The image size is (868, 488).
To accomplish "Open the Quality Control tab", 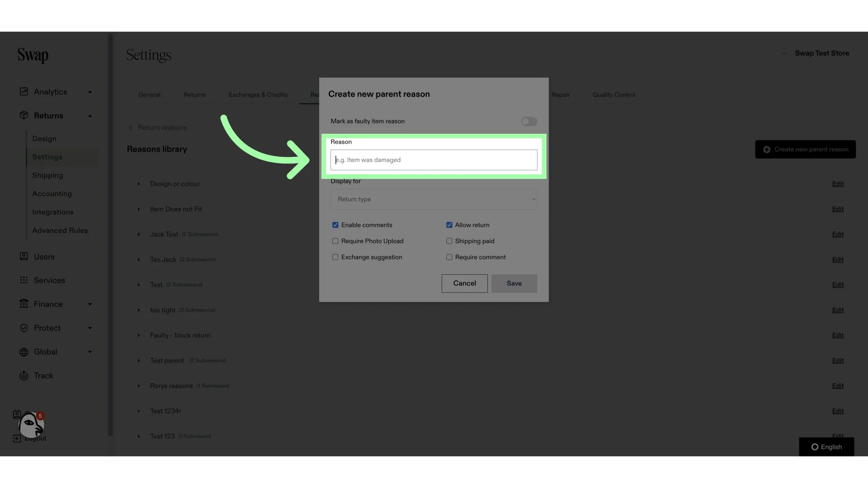I will [614, 95].
